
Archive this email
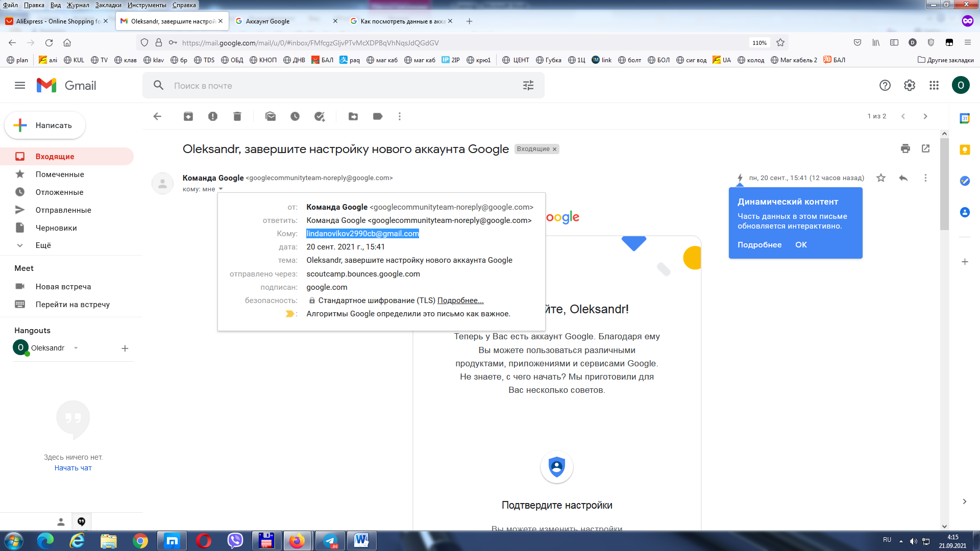tap(188, 116)
